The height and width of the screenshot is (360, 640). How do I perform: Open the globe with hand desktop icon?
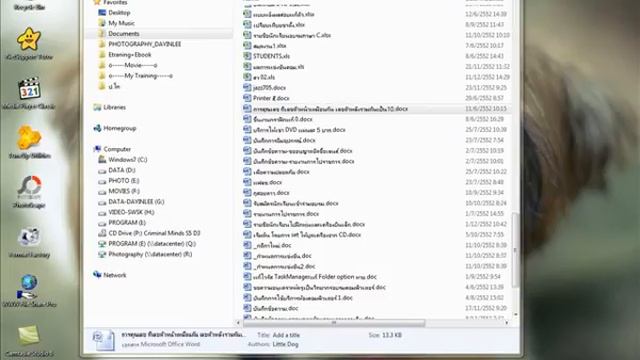29,287
